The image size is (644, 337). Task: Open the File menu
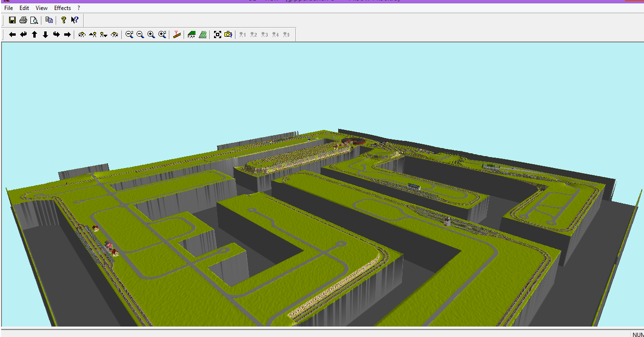[9, 8]
